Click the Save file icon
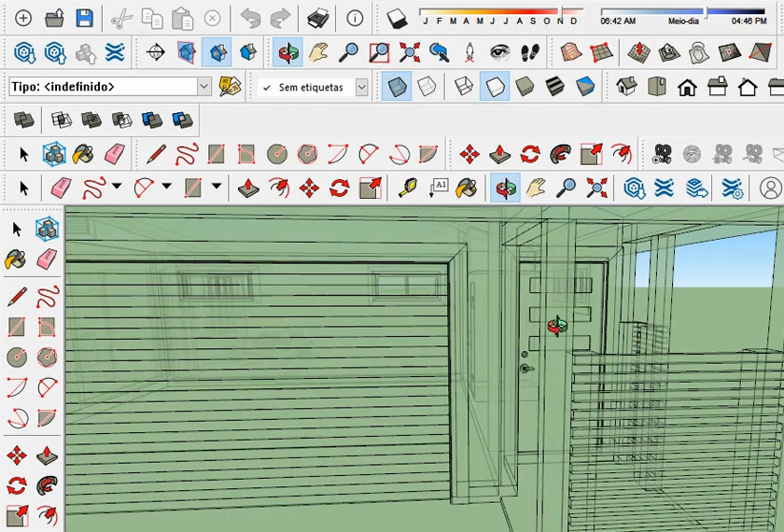Image resolution: width=784 pixels, height=532 pixels. coord(84,19)
